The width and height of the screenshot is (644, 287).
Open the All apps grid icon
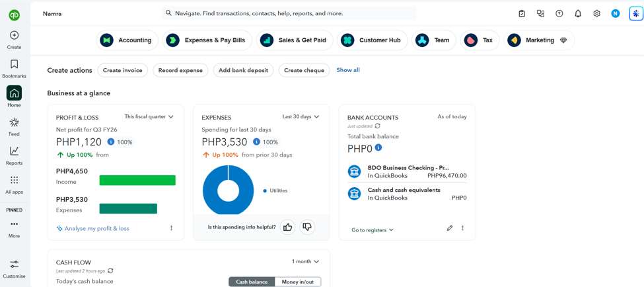click(14, 180)
